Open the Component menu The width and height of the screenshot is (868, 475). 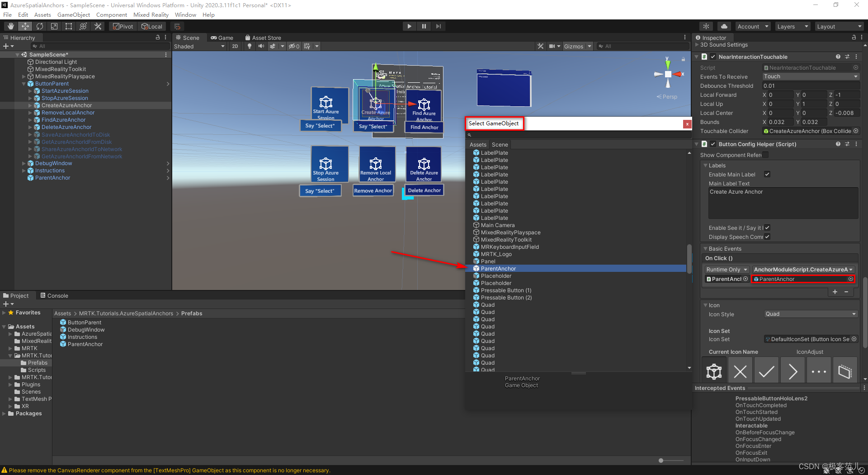click(x=112, y=14)
